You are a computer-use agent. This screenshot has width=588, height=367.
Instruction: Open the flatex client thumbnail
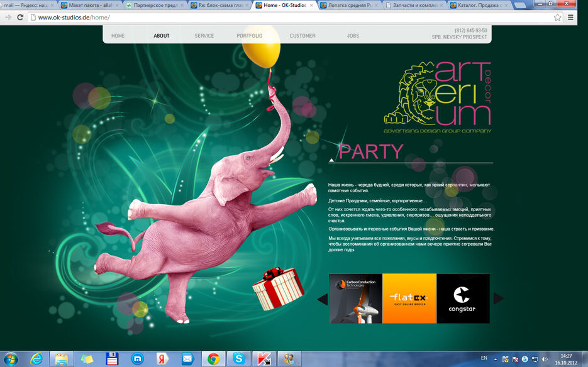coord(409,299)
